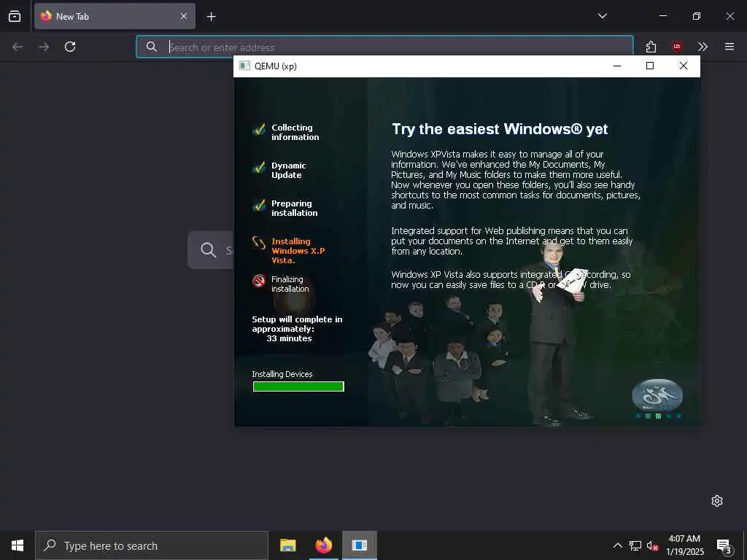This screenshot has height=560, width=747.
Task: Close the New Tab browser tab
Action: coord(184,16)
